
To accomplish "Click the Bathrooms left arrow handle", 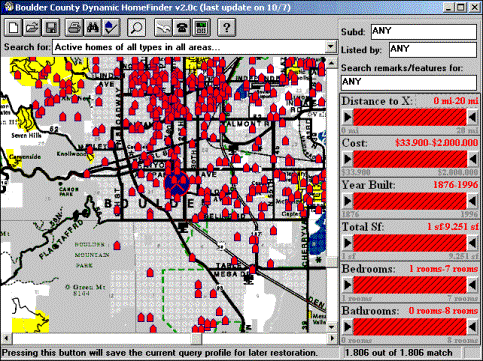I will point(347,327).
